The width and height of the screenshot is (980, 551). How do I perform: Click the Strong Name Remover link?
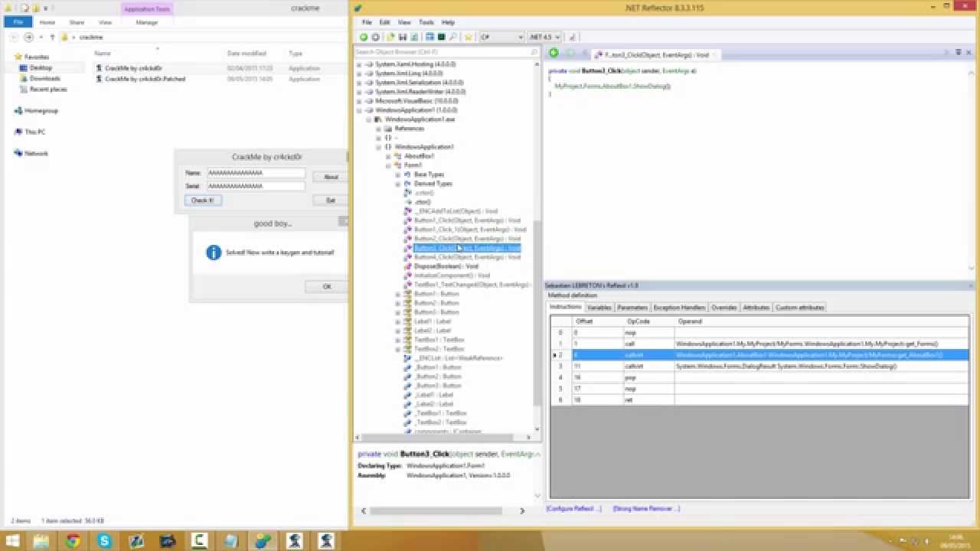click(x=647, y=508)
